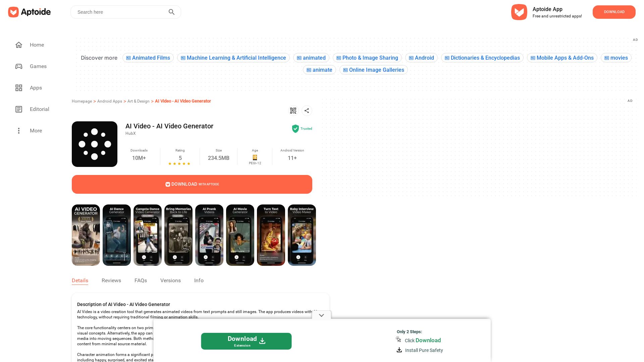
Task: Open the Turn Text to Video screenshot
Action: [271, 235]
